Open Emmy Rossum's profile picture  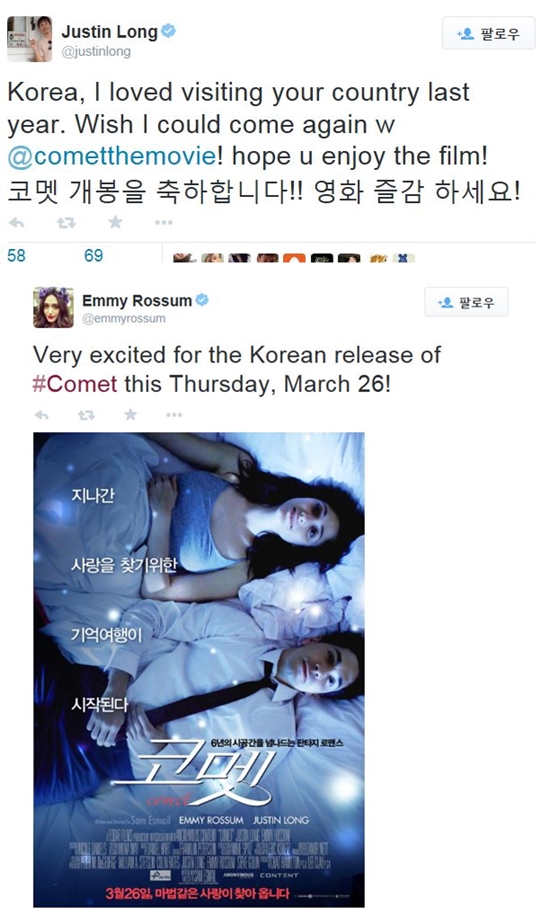click(53, 307)
